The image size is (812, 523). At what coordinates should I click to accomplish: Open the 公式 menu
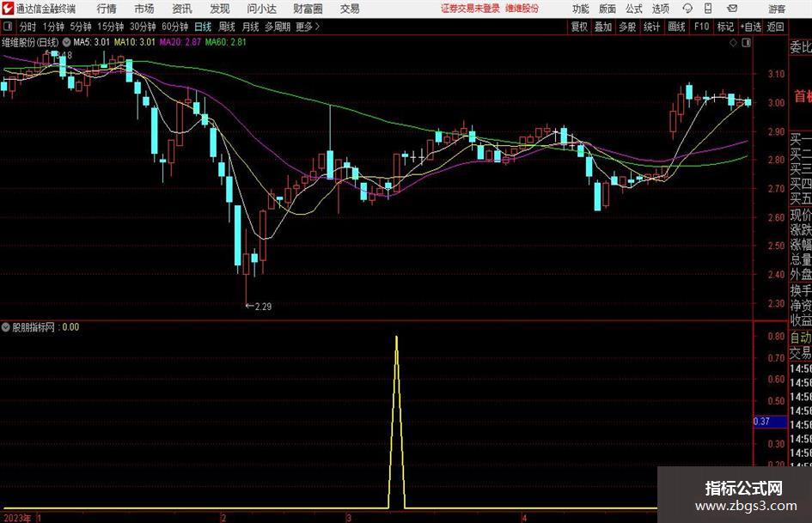(x=634, y=9)
